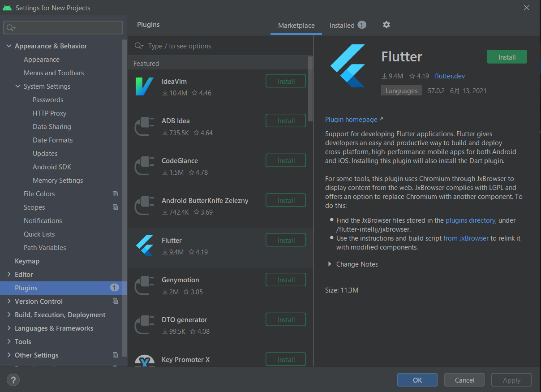Image resolution: width=541 pixels, height=392 pixels.
Task: Switch to the Marketplace tab
Action: [296, 26]
